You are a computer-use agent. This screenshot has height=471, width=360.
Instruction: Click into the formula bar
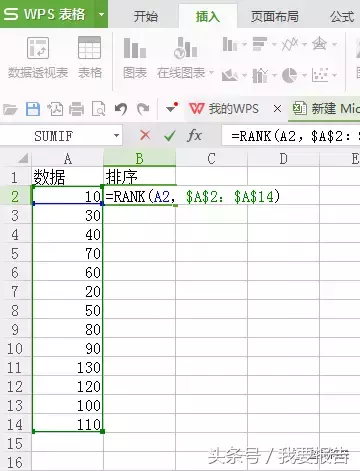[291, 136]
